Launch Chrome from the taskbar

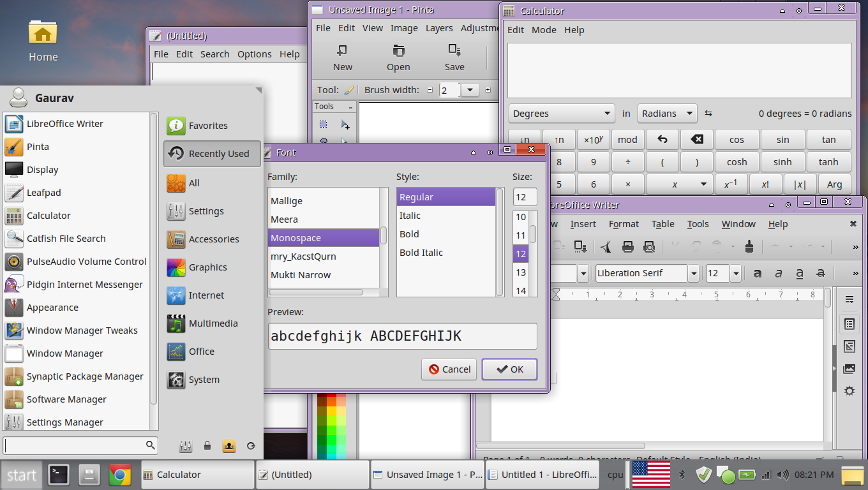coord(120,475)
